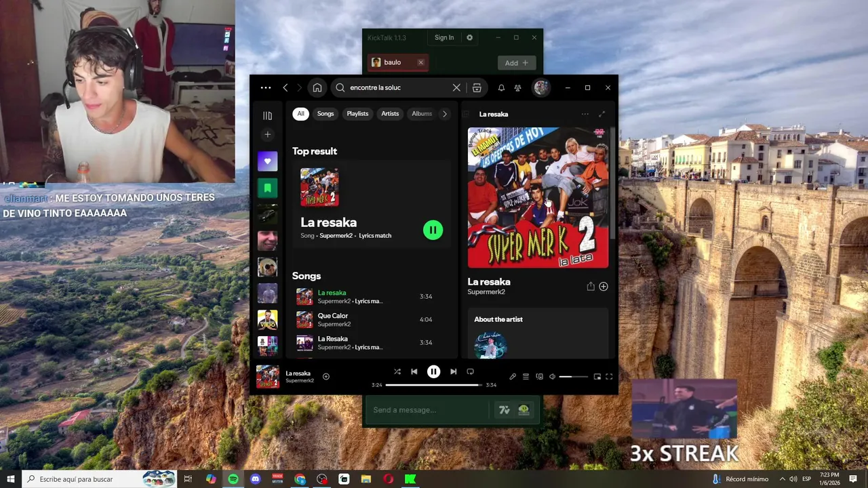Select the All filter chip
This screenshot has height=488, width=868.
(300, 114)
